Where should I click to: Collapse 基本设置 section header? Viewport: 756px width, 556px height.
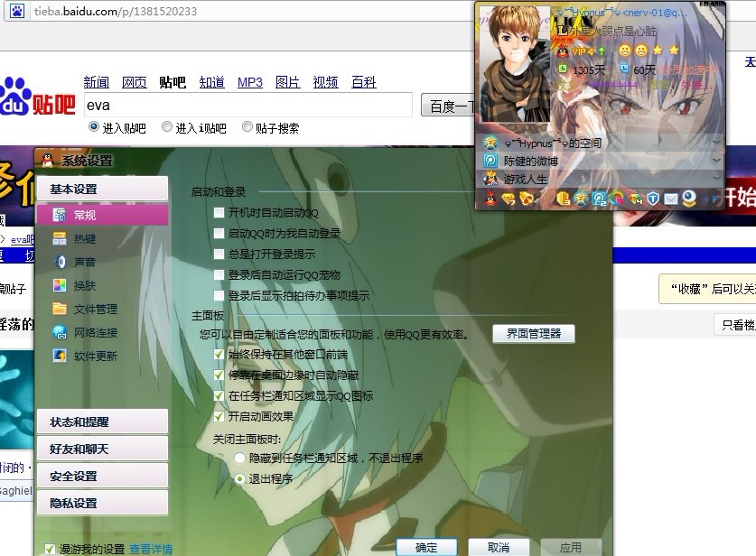(102, 189)
